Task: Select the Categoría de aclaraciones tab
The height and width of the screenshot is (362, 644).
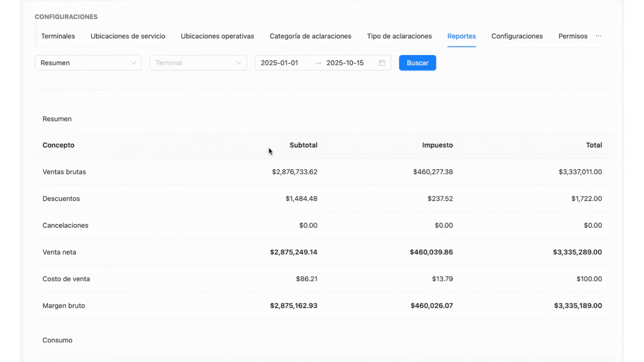Action: coord(310,36)
